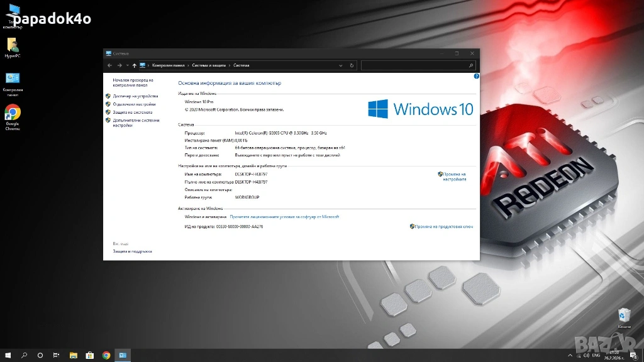The image size is (644, 362).
Task: Open the Recycle Bin on the desktop
Action: tap(624, 315)
